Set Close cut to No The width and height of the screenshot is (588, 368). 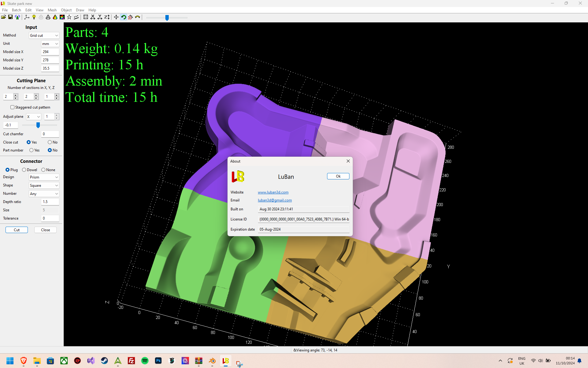[x=50, y=142]
